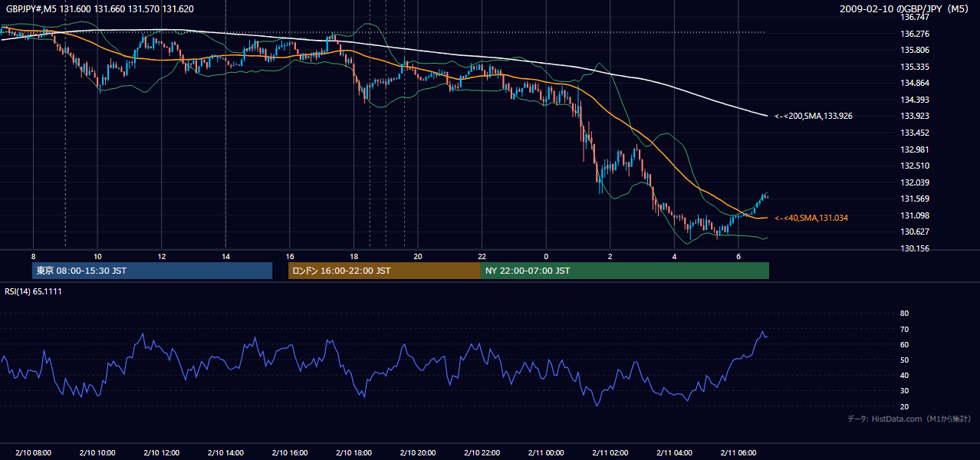
Task: Click RSI scale value 50
Action: pyautogui.click(x=904, y=360)
